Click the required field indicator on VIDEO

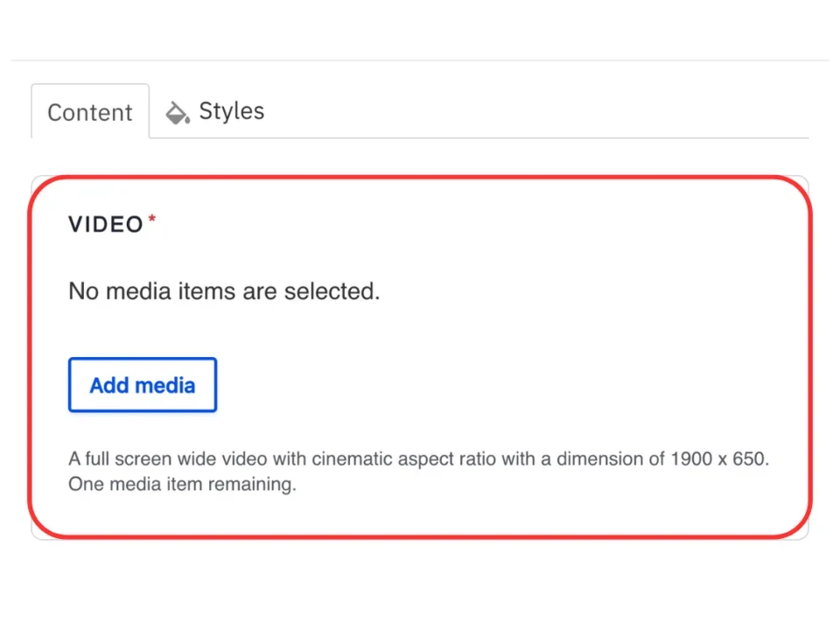[x=152, y=218]
